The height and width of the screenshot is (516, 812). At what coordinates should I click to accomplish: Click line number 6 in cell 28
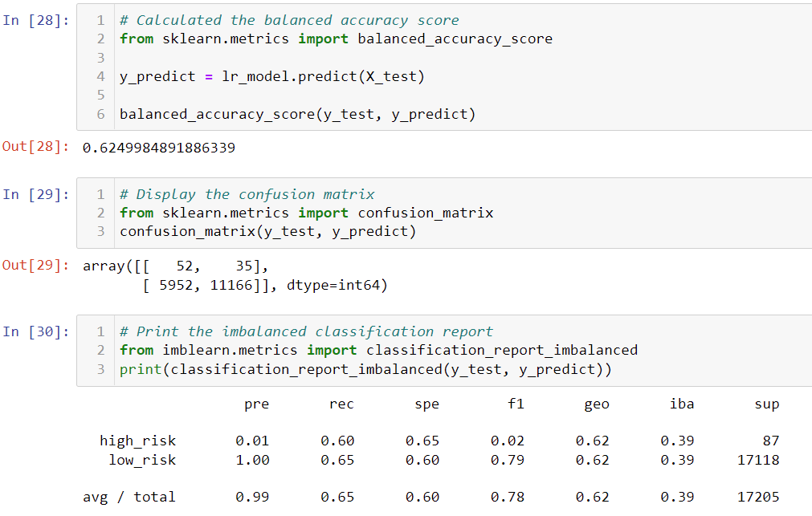click(x=101, y=115)
